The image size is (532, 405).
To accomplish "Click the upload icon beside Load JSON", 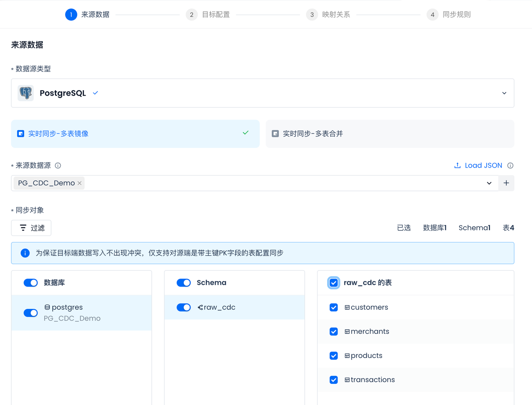I will click(457, 165).
